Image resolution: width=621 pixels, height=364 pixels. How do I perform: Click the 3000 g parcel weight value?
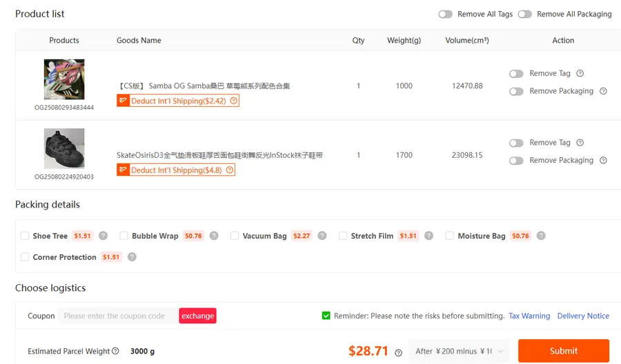pos(143,352)
